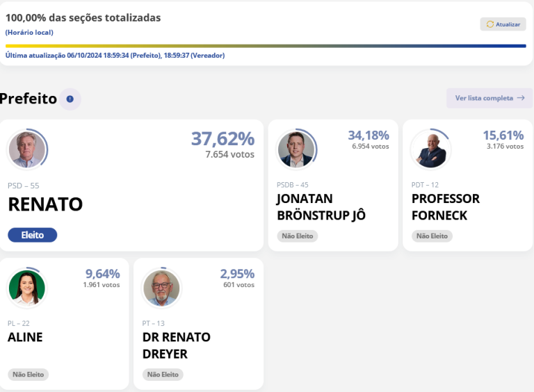The image size is (534, 392).
Task: Click Não Eleito badge under Professor Forneck
Action: point(432,236)
